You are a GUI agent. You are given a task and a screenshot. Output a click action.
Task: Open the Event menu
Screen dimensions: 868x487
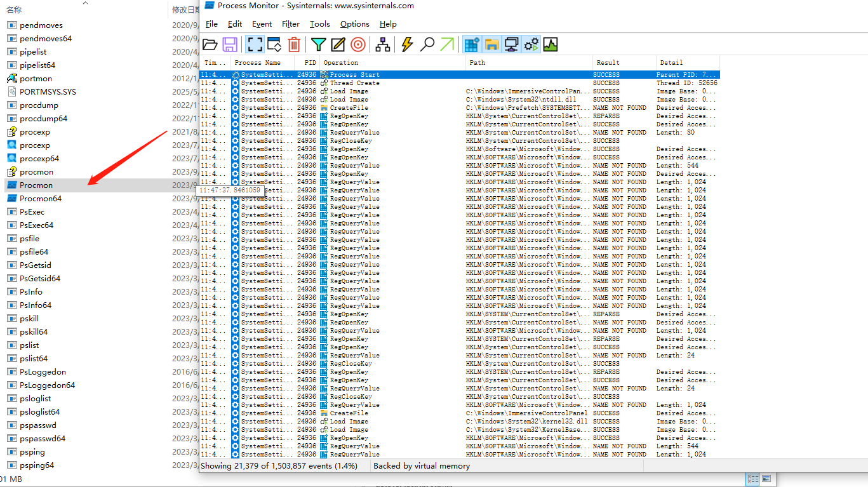pos(262,24)
